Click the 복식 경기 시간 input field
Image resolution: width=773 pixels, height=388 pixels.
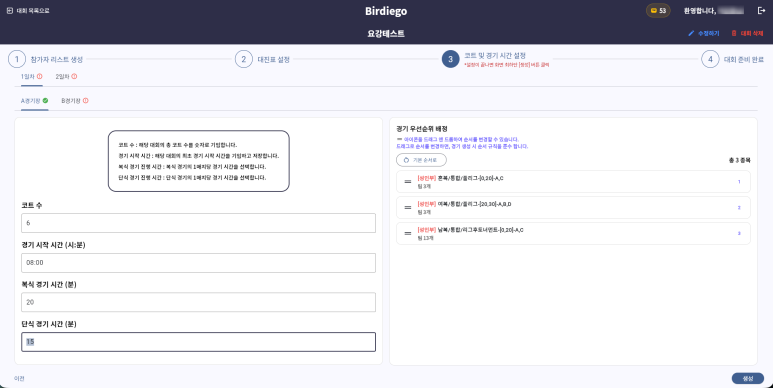point(198,302)
